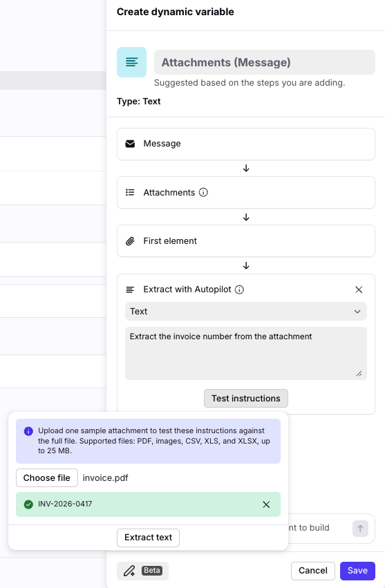This screenshot has width=385, height=588.
Task: Click the green success check icon
Action: 28,504
